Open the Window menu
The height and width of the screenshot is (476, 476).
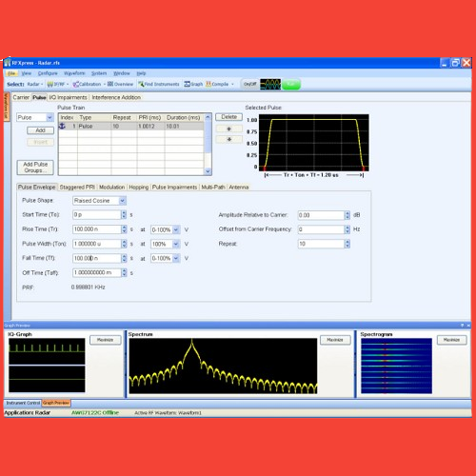[x=122, y=73]
